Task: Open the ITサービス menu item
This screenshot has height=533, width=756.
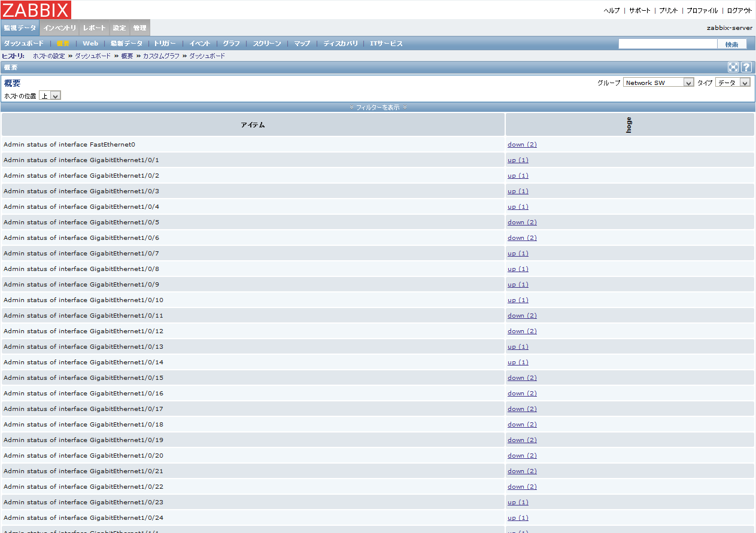Action: 385,43
